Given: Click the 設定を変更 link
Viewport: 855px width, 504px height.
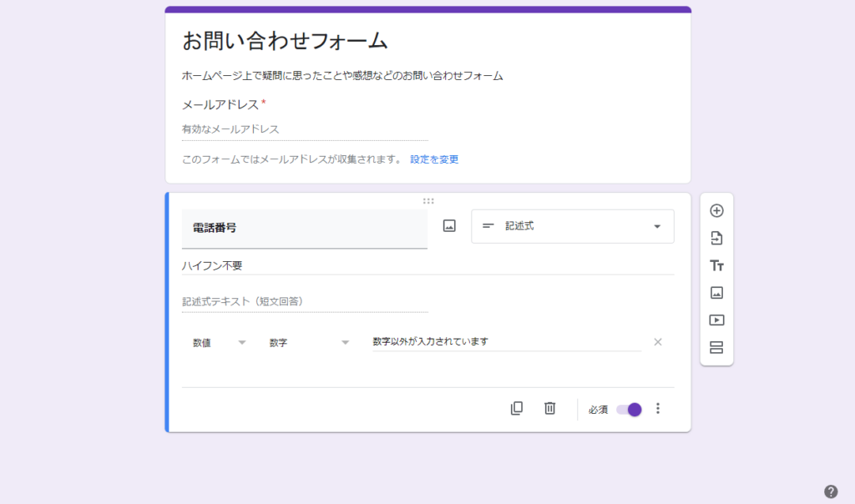Looking at the screenshot, I should pos(434,159).
